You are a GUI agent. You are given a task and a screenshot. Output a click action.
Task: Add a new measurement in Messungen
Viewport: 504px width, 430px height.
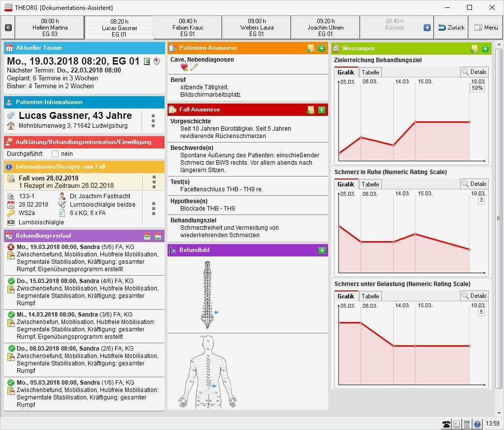point(485,49)
